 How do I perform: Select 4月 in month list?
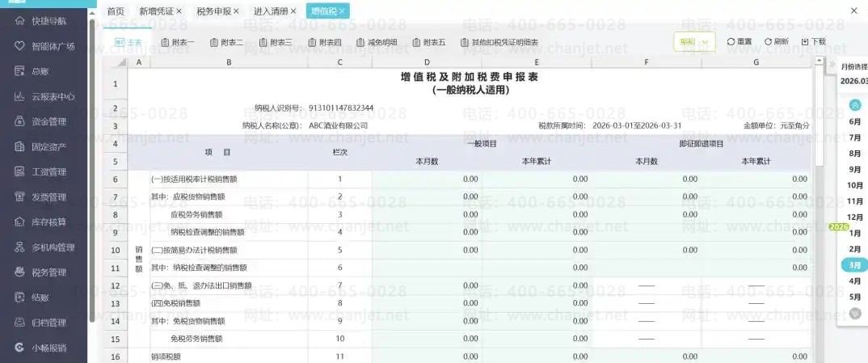(x=855, y=281)
